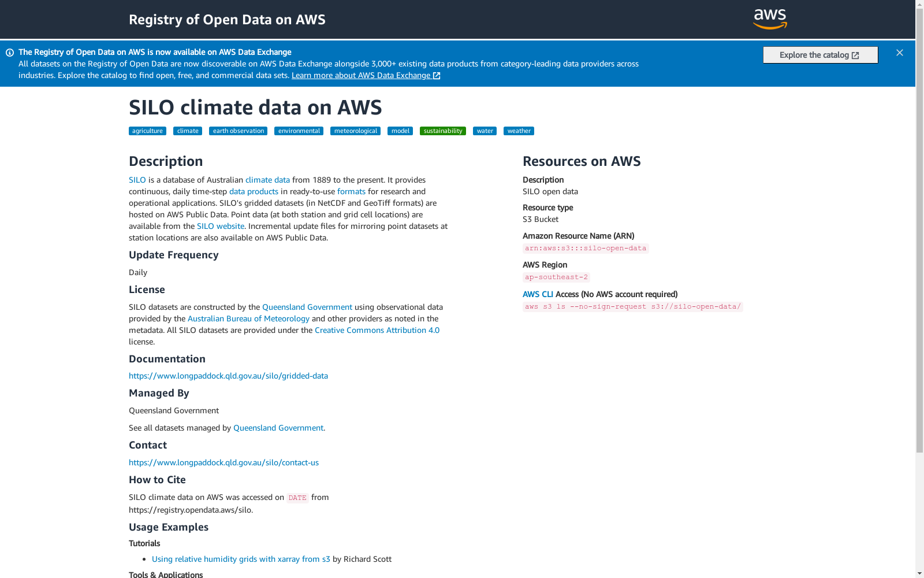Open Registry of Open Data on AWS home
924x578 pixels.
pos(227,20)
